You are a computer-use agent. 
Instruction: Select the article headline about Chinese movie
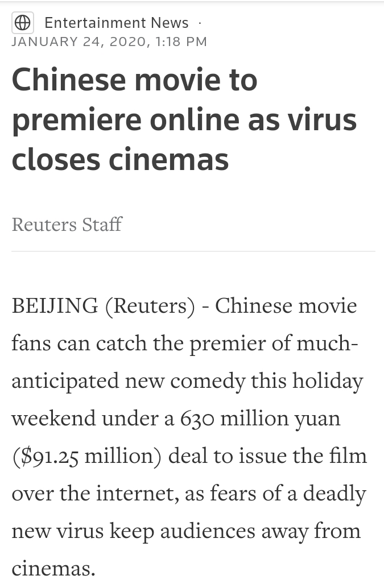tap(184, 119)
